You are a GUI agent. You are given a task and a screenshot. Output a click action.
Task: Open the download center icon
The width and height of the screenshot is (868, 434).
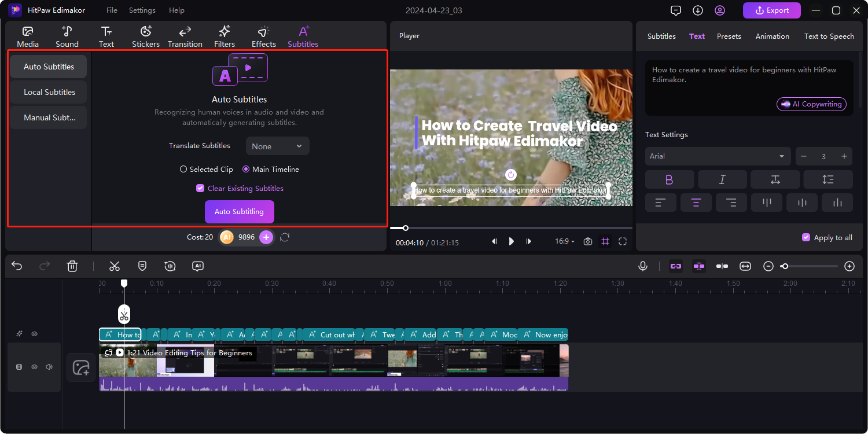click(698, 10)
